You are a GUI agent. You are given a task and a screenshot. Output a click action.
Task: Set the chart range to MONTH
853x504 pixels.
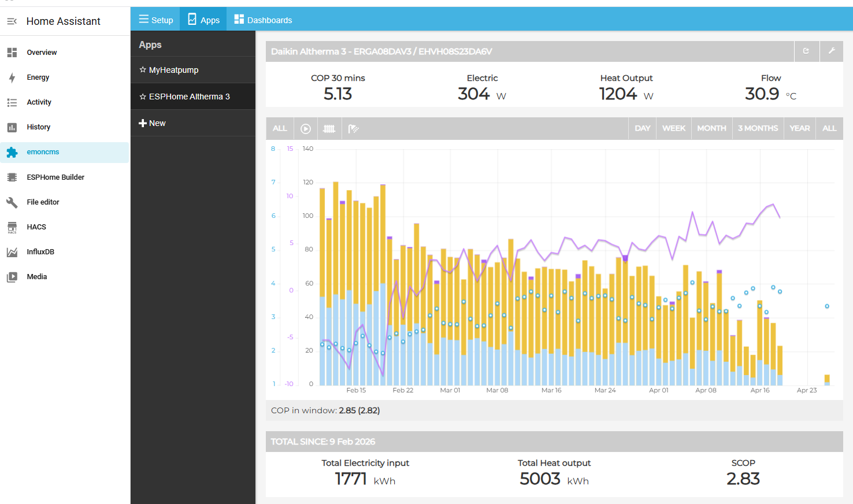pyautogui.click(x=711, y=128)
